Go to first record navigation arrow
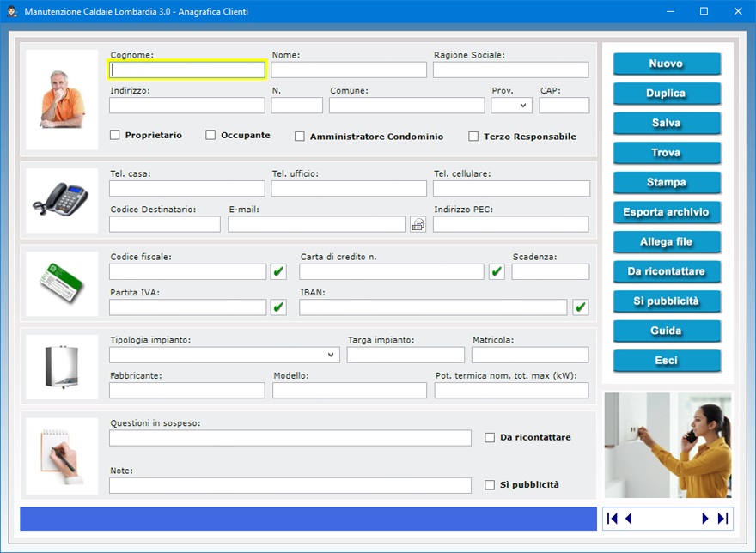This screenshot has width=756, height=553. click(613, 519)
